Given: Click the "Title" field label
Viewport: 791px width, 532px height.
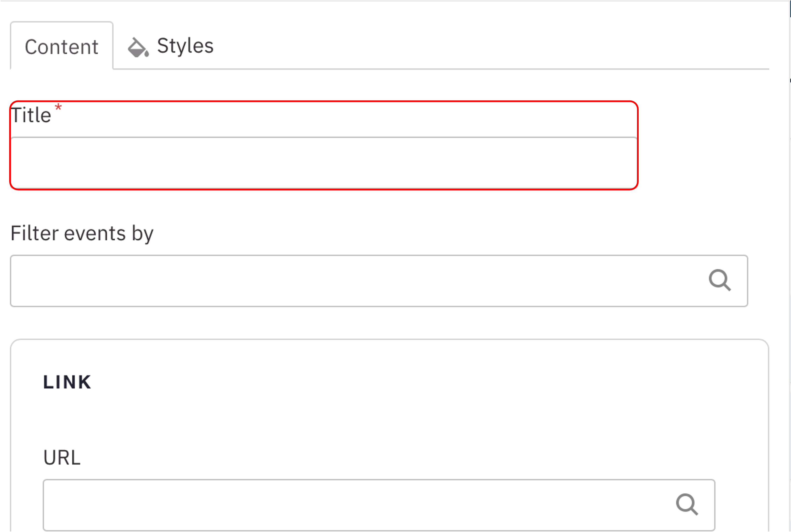Looking at the screenshot, I should coord(31,115).
